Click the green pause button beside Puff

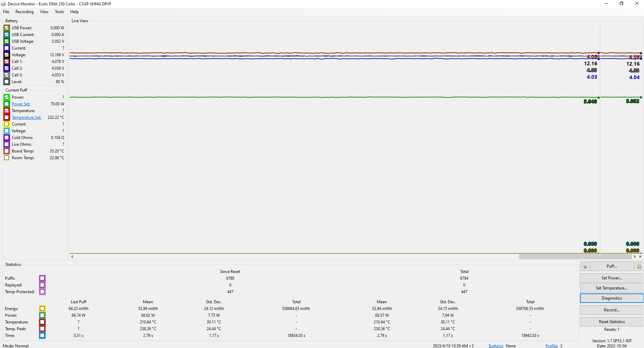(x=639, y=266)
